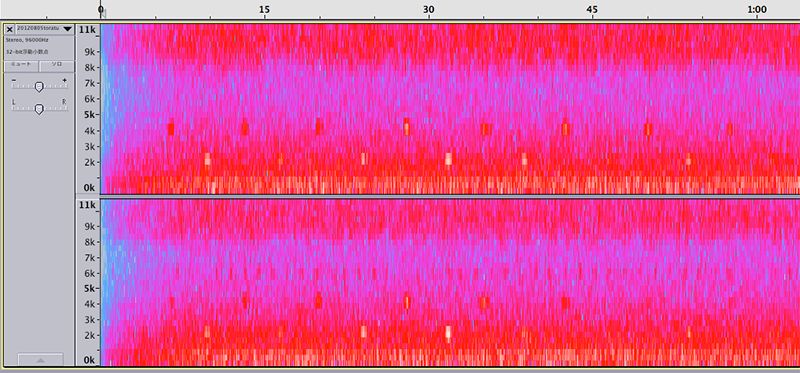The width and height of the screenshot is (800, 373).
Task: Click the 15 second mark on timeline
Action: tap(264, 9)
